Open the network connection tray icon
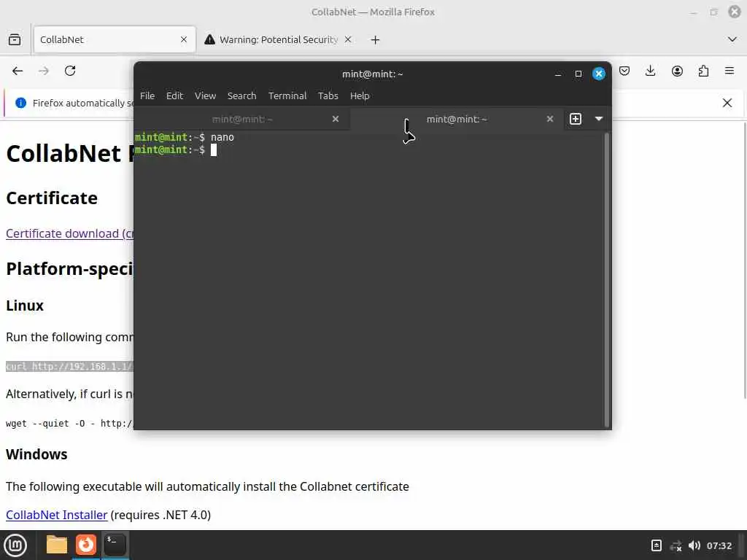 coord(676,545)
